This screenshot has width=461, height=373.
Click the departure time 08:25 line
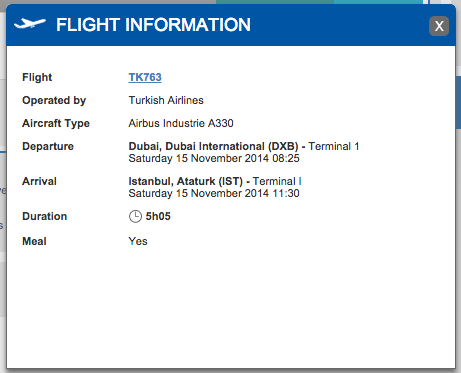214,158
